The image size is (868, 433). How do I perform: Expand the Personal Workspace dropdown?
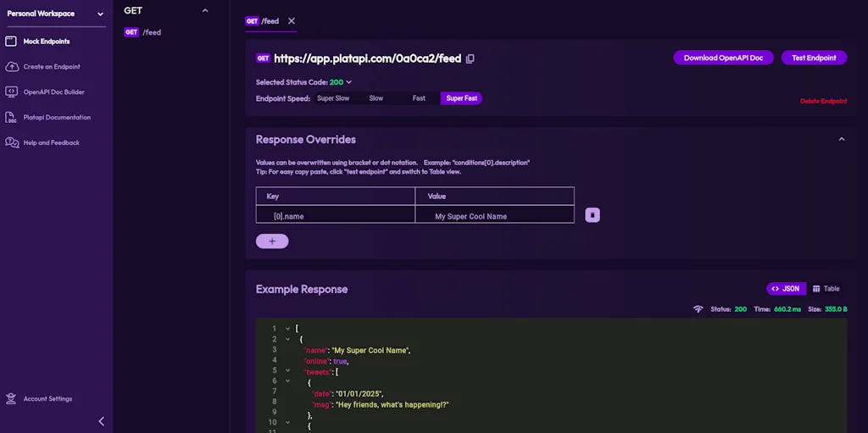100,14
